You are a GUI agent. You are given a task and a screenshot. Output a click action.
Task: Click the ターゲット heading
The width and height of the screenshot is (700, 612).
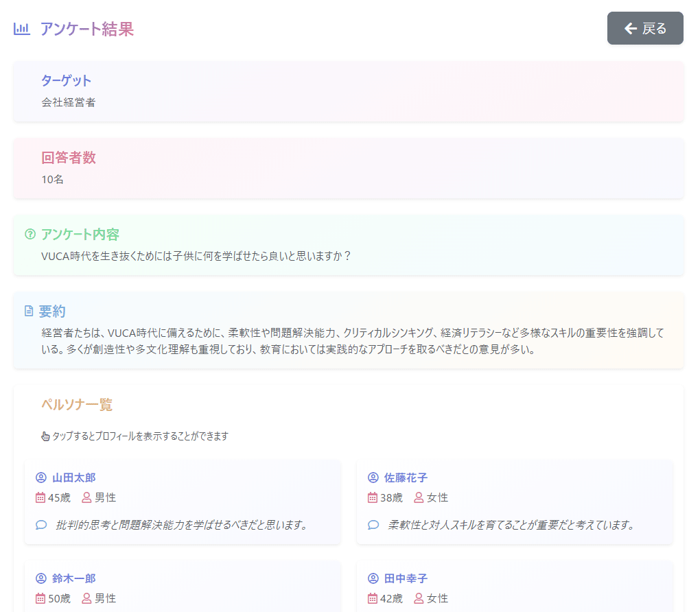coord(66,80)
